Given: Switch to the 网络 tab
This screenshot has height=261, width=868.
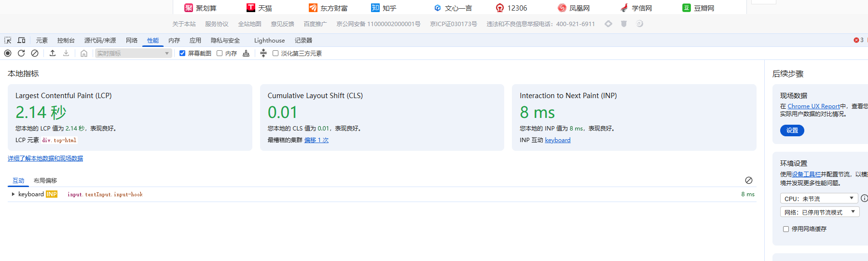Looking at the screenshot, I should pos(132,40).
